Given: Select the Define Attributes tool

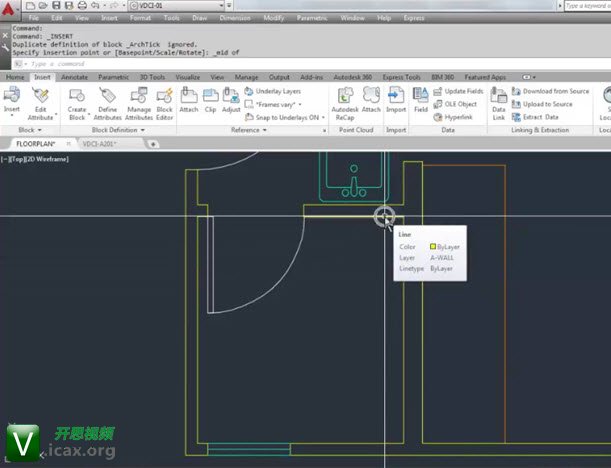Looking at the screenshot, I should click(107, 100).
